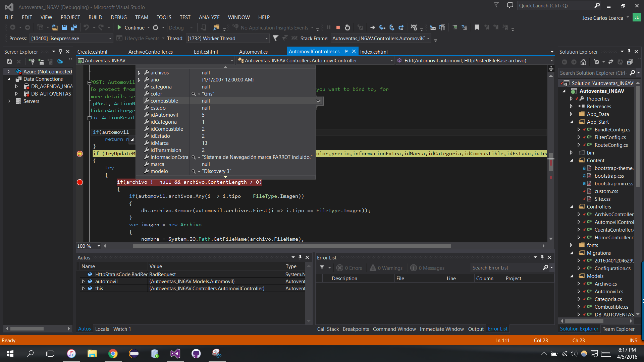Click Server Explorer Refresh icon
The height and width of the screenshot is (362, 644).
coord(9,61)
